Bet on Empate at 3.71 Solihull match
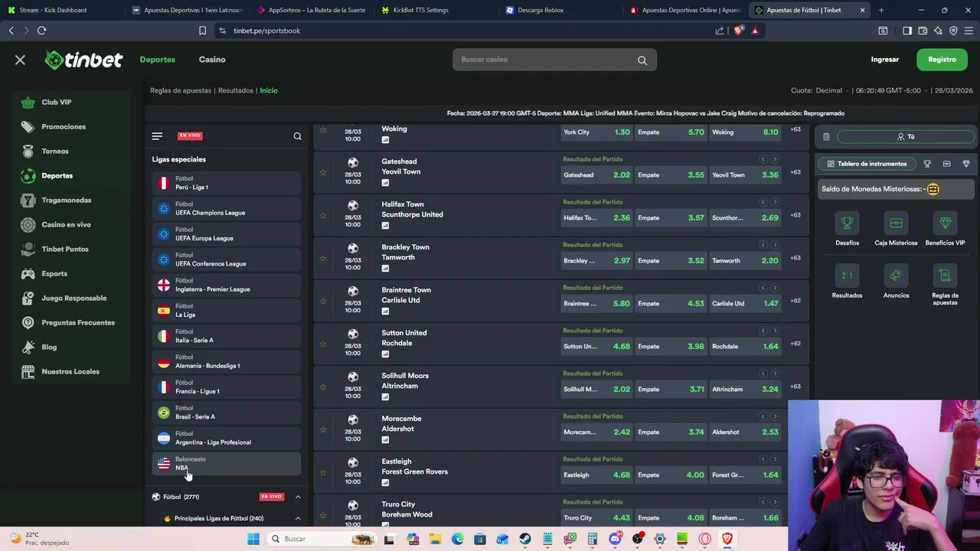The width and height of the screenshot is (980, 551). click(671, 389)
